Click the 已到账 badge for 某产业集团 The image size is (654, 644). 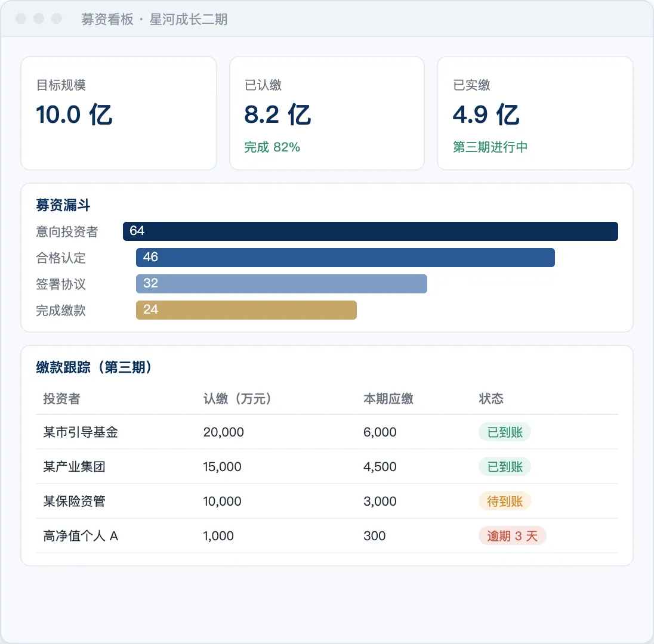pos(505,467)
